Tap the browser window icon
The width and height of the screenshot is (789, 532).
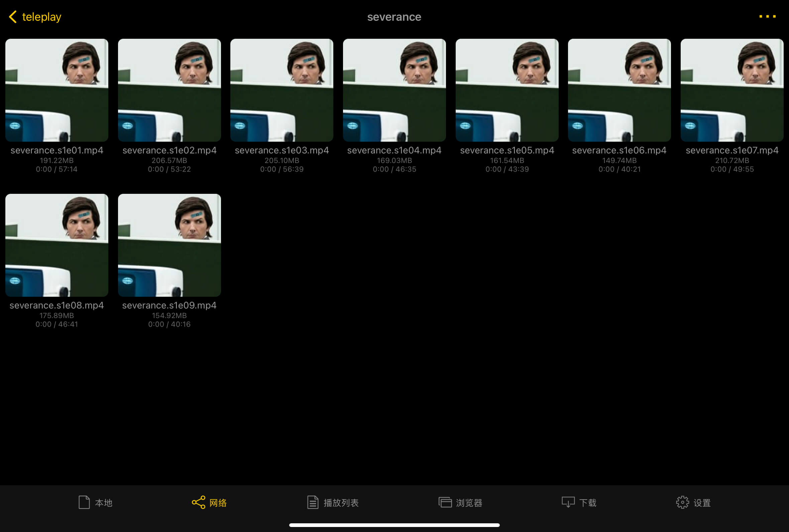(x=445, y=502)
